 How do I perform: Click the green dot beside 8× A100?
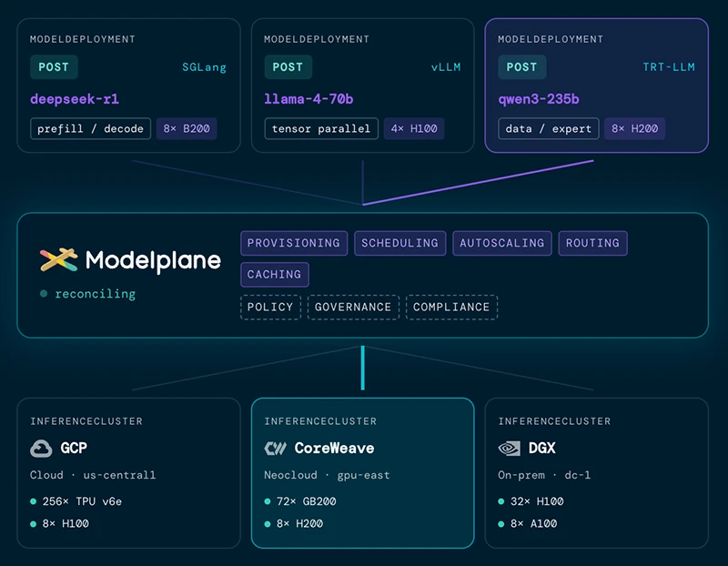[x=501, y=524]
